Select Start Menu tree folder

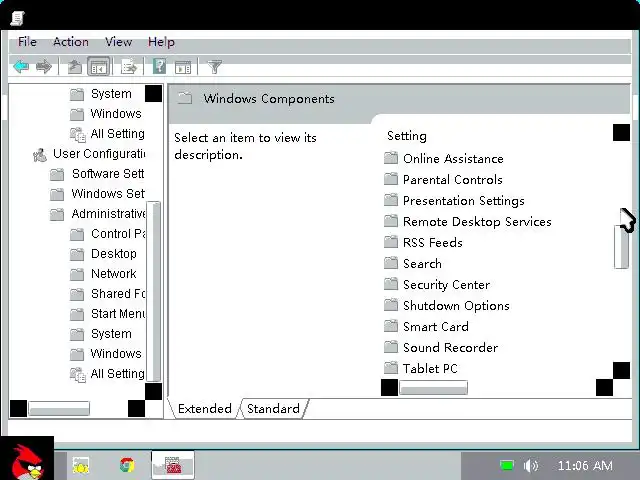(x=118, y=314)
